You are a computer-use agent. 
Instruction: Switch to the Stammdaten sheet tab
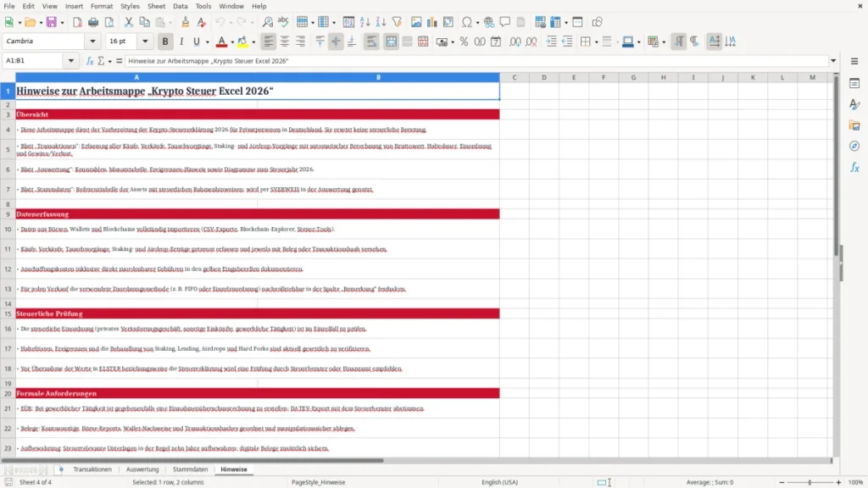(x=191, y=469)
